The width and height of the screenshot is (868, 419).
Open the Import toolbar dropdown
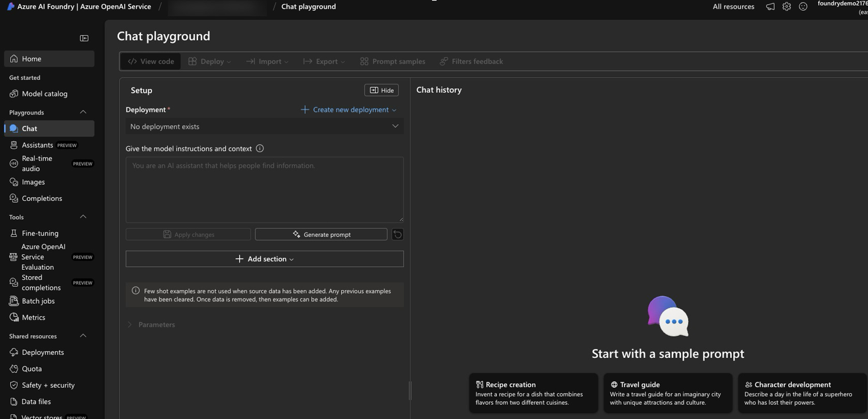(x=267, y=61)
